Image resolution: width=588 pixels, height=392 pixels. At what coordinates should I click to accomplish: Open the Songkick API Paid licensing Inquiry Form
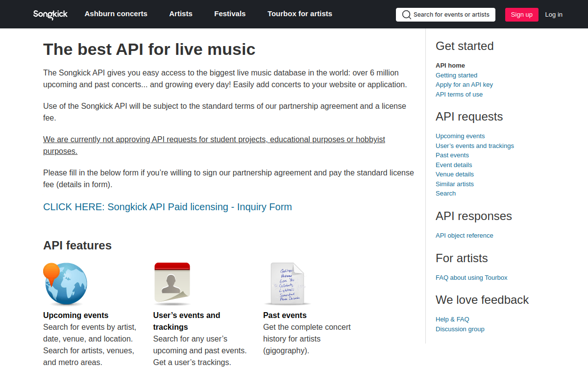tap(168, 207)
